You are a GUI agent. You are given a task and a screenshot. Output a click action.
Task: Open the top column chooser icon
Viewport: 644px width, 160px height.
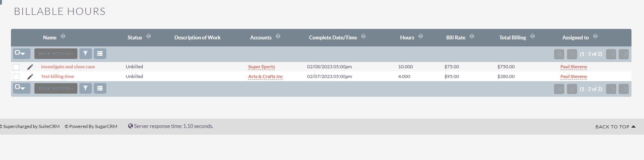coord(100,53)
